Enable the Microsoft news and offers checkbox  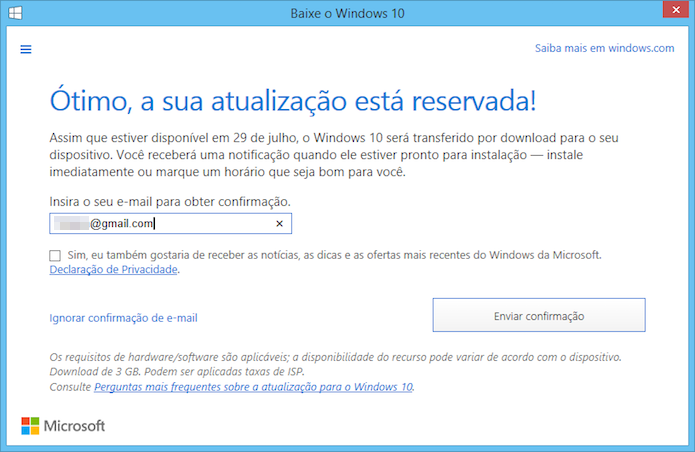55,255
